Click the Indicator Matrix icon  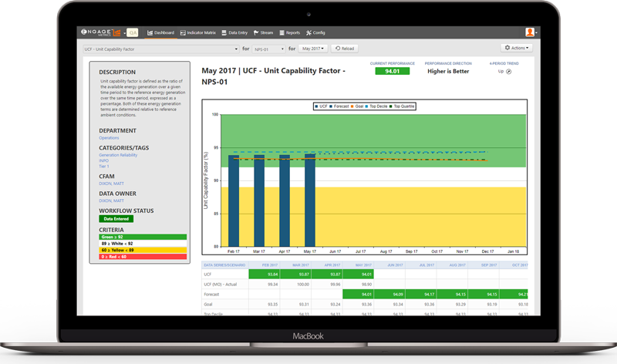[x=182, y=33]
